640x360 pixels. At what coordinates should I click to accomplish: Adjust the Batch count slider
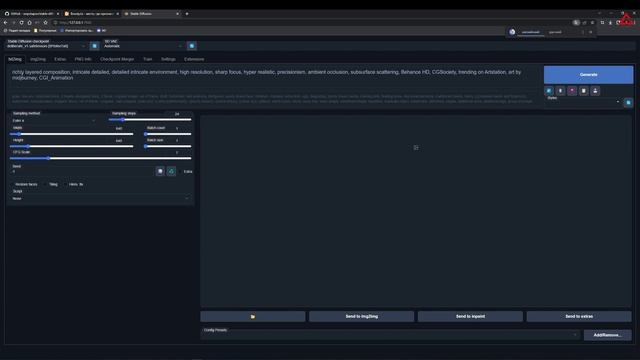pos(168,134)
